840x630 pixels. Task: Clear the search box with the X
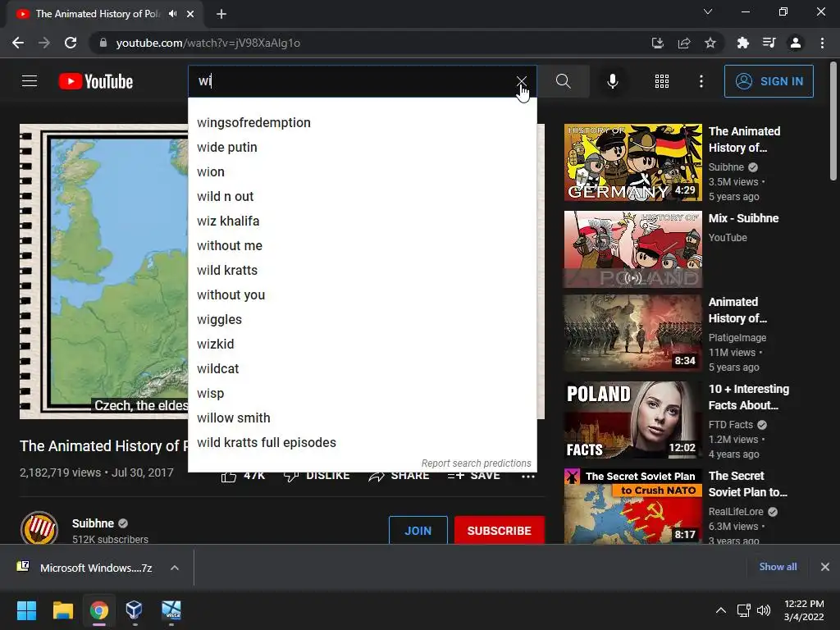pyautogui.click(x=521, y=81)
